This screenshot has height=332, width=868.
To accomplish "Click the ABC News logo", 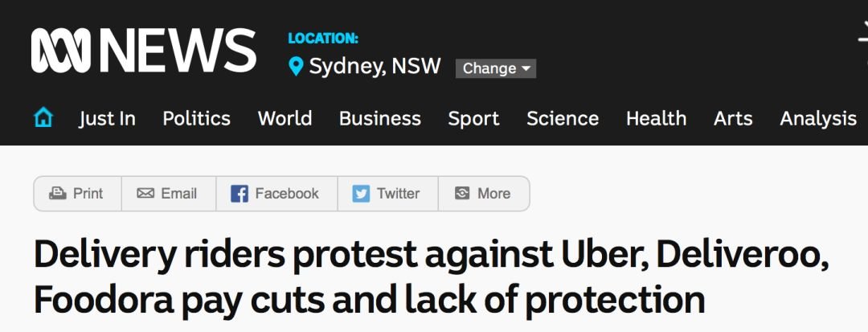I will point(143,50).
